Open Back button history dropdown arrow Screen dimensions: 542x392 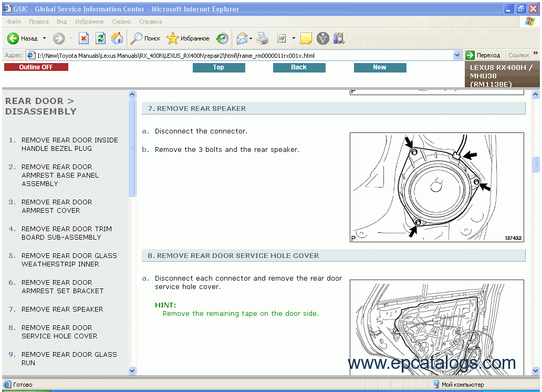click(44, 38)
